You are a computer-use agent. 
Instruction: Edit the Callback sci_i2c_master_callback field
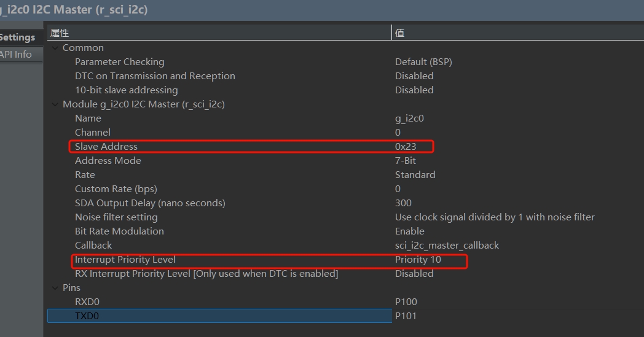447,246
